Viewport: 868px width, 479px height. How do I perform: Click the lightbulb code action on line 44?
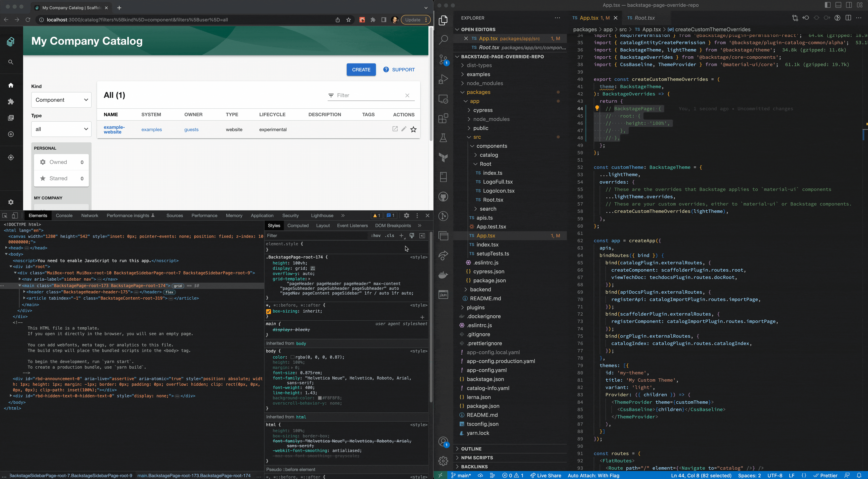point(597,109)
